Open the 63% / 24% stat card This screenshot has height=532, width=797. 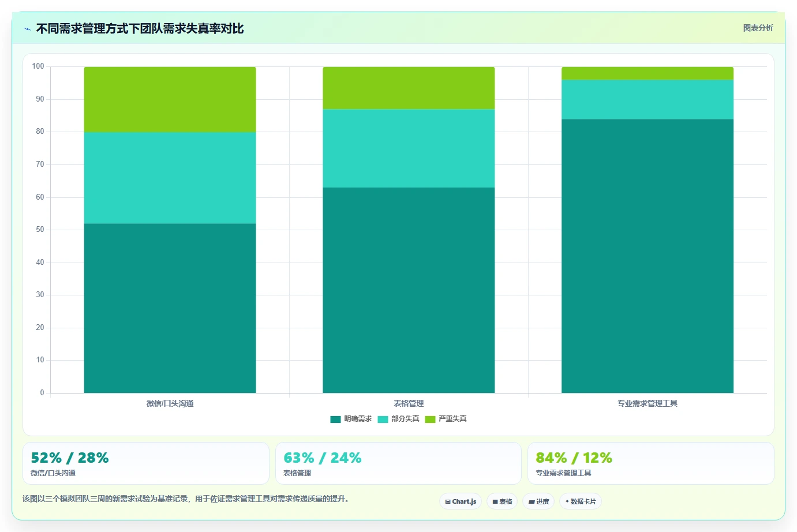click(x=398, y=463)
